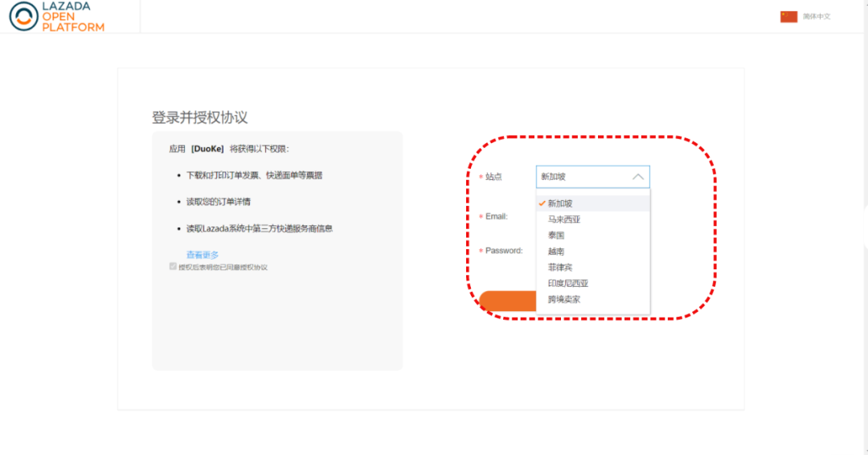Image resolution: width=868 pixels, height=455 pixels.
Task: Click the China flag icon
Action: [x=788, y=16]
